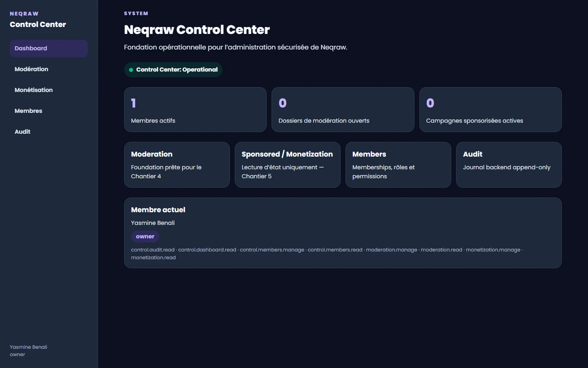Click the control.members.read permission

(x=335, y=250)
